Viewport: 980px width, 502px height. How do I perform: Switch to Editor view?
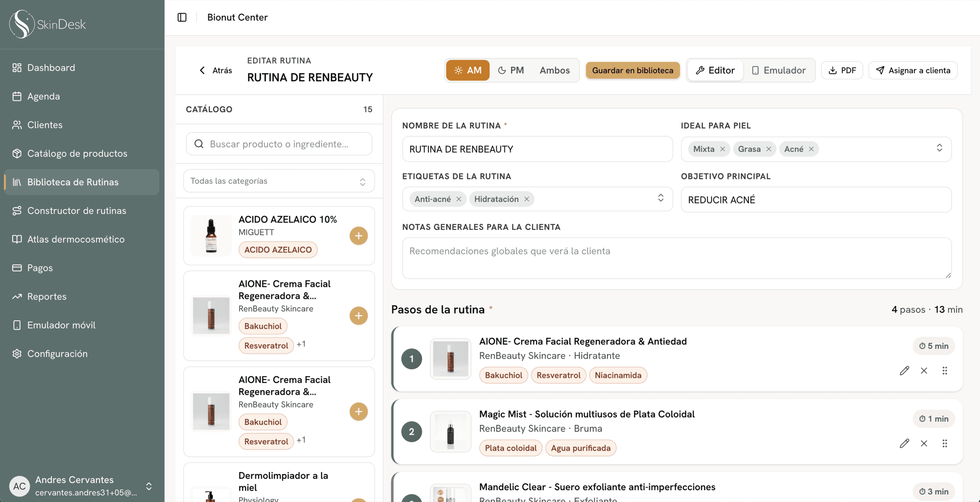pos(715,70)
